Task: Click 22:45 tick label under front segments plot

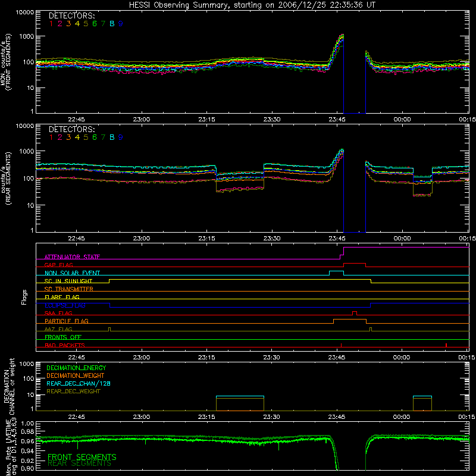Action: pos(77,120)
